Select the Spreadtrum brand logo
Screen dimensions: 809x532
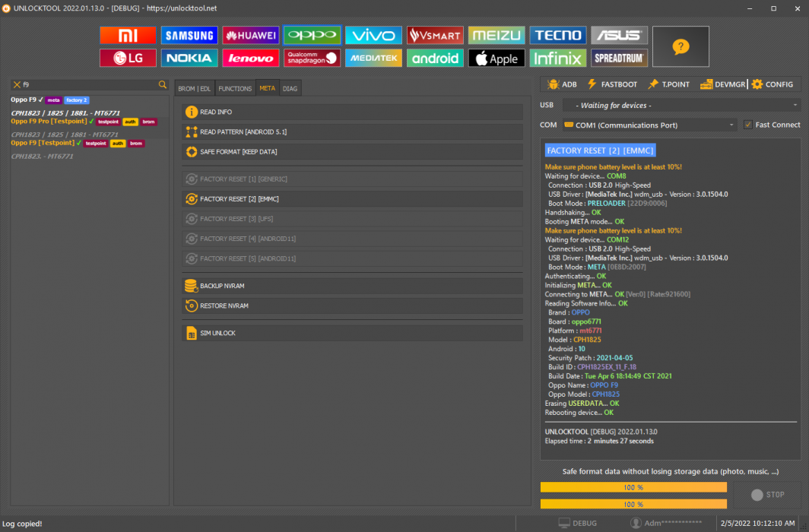[x=619, y=59]
